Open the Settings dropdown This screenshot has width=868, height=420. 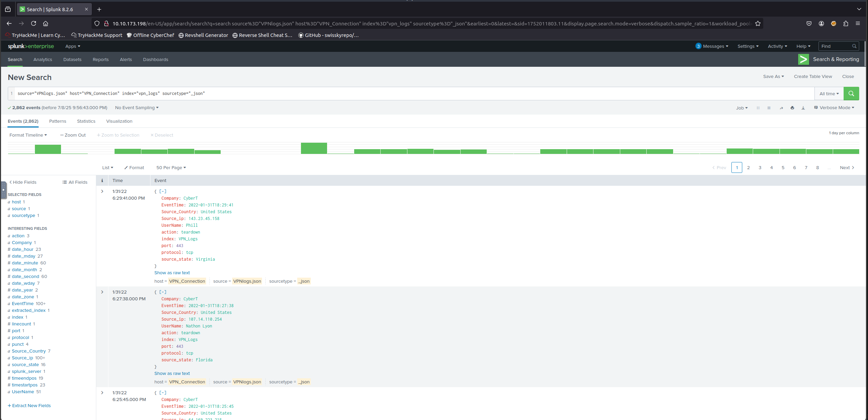748,46
